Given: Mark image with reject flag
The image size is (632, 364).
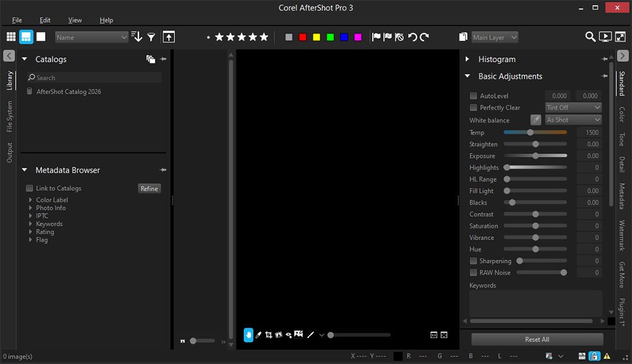Looking at the screenshot, I should (387, 37).
